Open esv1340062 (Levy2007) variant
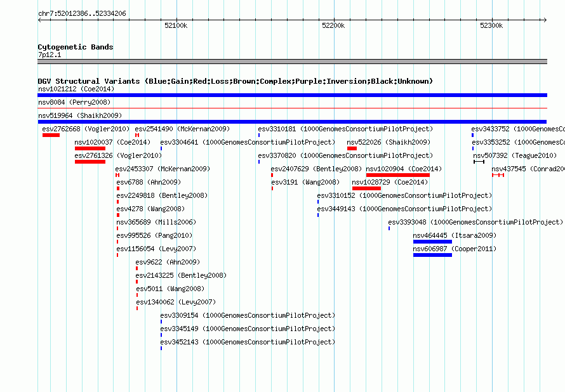565x392 pixels. 176,302
